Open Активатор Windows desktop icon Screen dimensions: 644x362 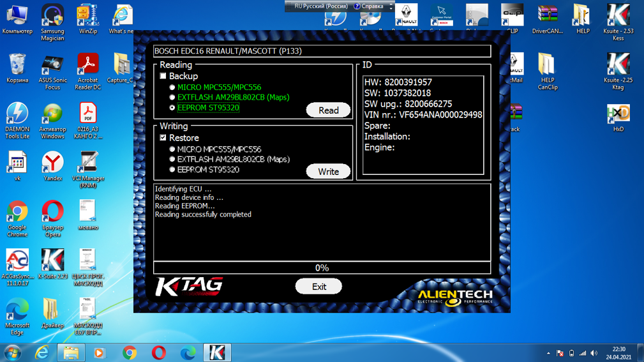click(x=52, y=121)
